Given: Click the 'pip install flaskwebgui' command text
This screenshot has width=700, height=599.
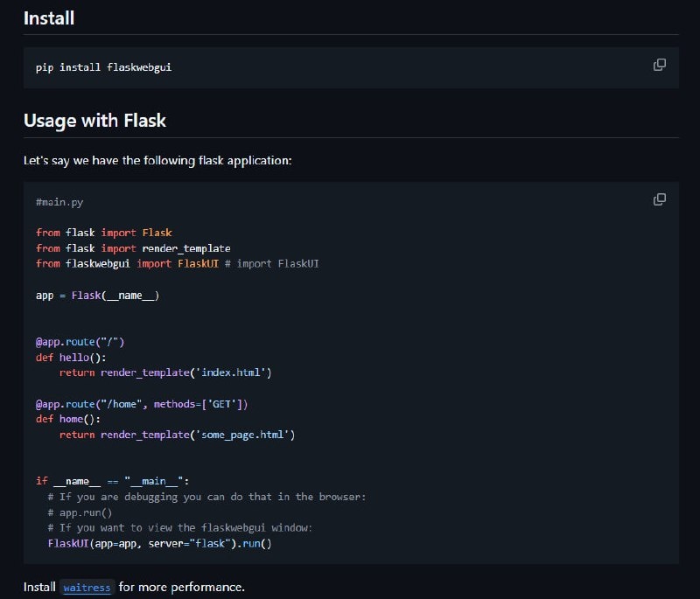Looking at the screenshot, I should (x=103, y=67).
